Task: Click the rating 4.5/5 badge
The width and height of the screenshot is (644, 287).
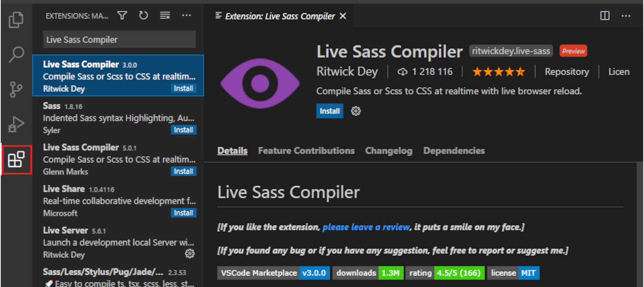Action: pyautogui.click(x=445, y=273)
